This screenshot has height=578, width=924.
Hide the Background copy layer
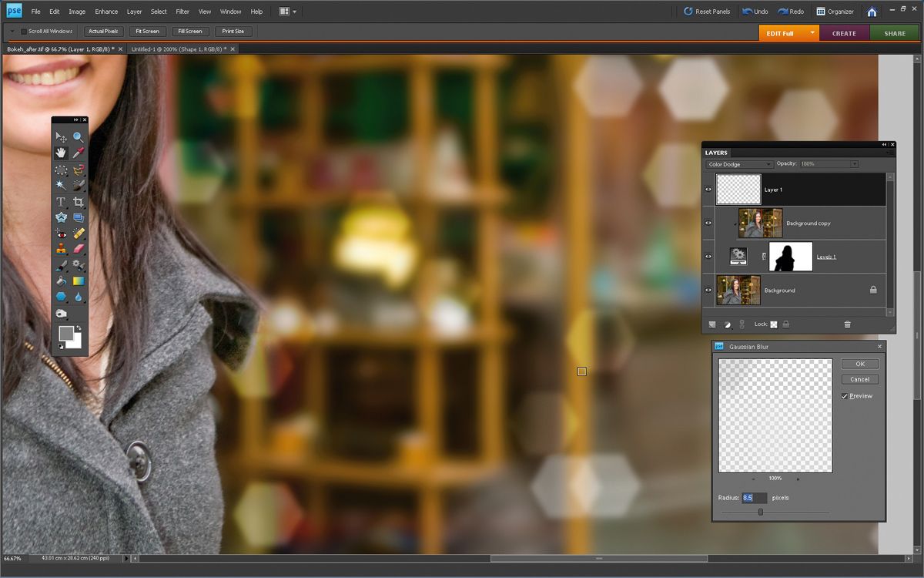point(708,222)
